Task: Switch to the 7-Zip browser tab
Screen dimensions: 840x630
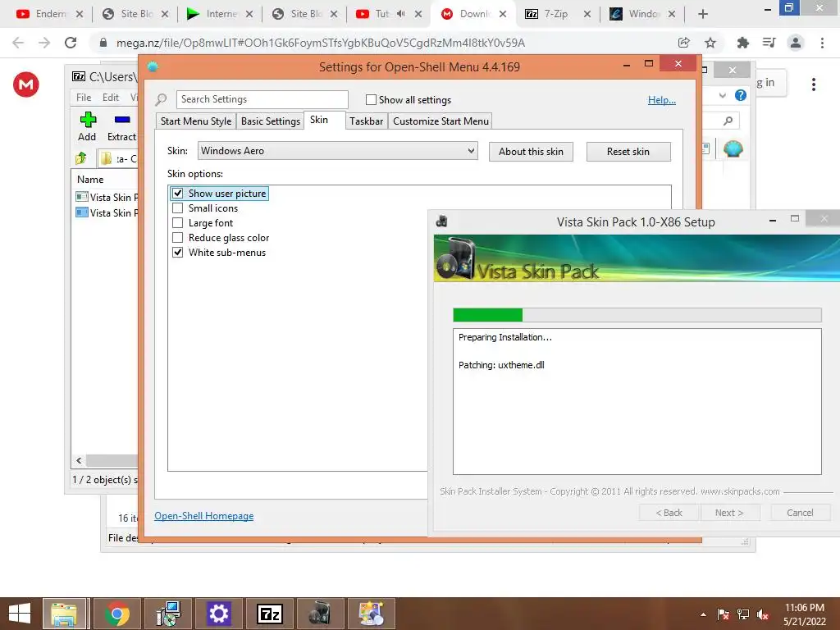Action: point(555,14)
